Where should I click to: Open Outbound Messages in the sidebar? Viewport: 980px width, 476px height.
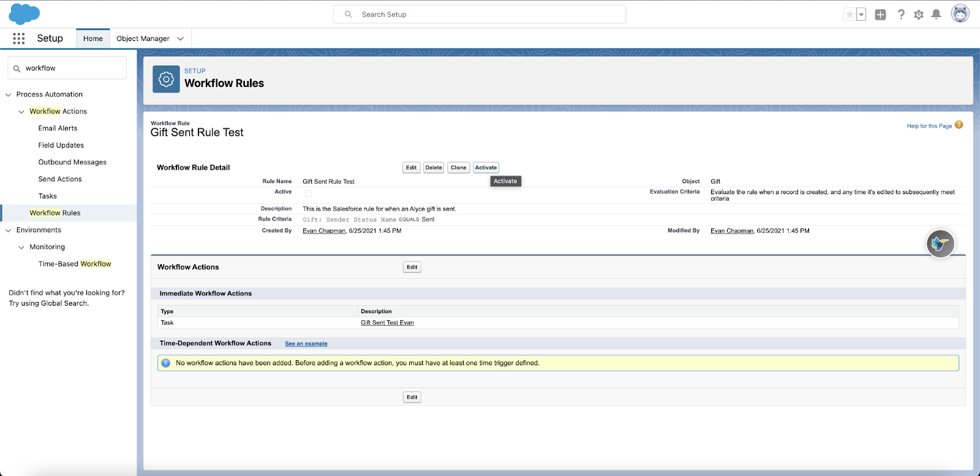click(72, 162)
